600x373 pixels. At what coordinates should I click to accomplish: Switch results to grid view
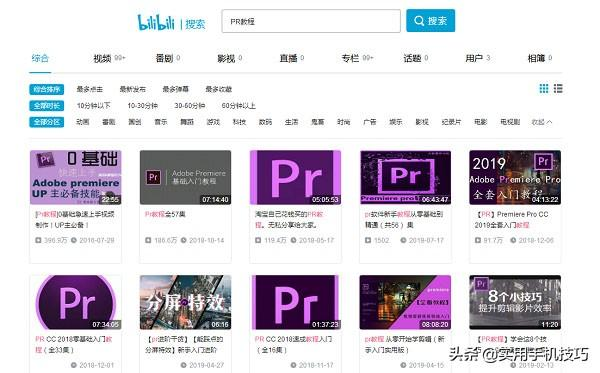(544, 89)
